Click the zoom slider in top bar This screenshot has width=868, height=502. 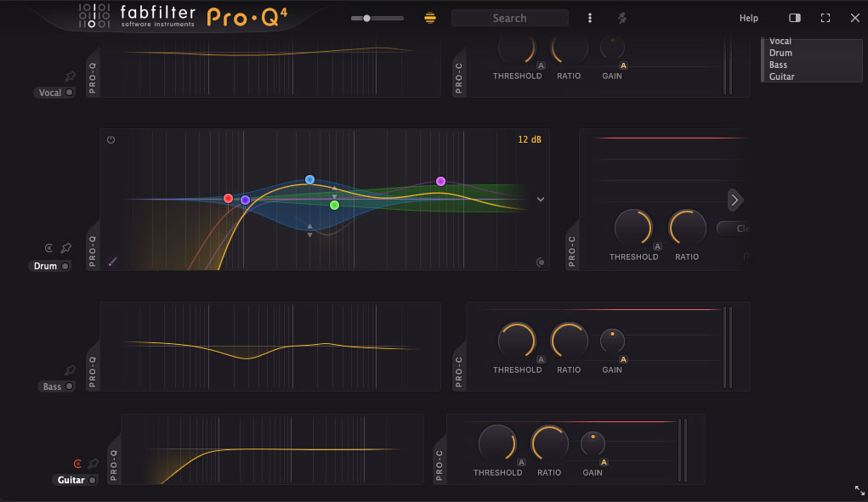tap(377, 18)
